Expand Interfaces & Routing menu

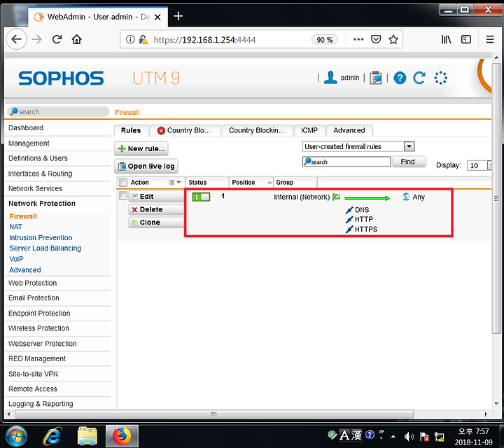coord(40,174)
